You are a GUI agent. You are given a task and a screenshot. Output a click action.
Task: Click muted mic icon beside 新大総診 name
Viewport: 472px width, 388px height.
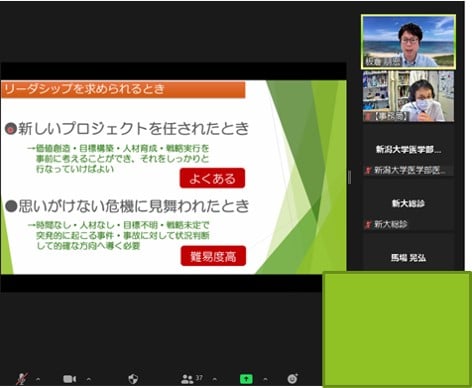(x=368, y=225)
